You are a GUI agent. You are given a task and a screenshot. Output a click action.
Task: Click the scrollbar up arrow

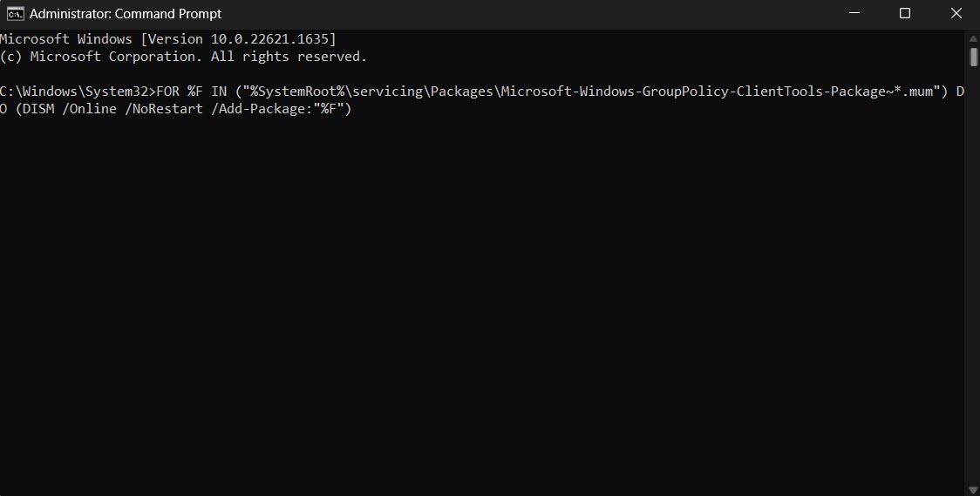974,38
